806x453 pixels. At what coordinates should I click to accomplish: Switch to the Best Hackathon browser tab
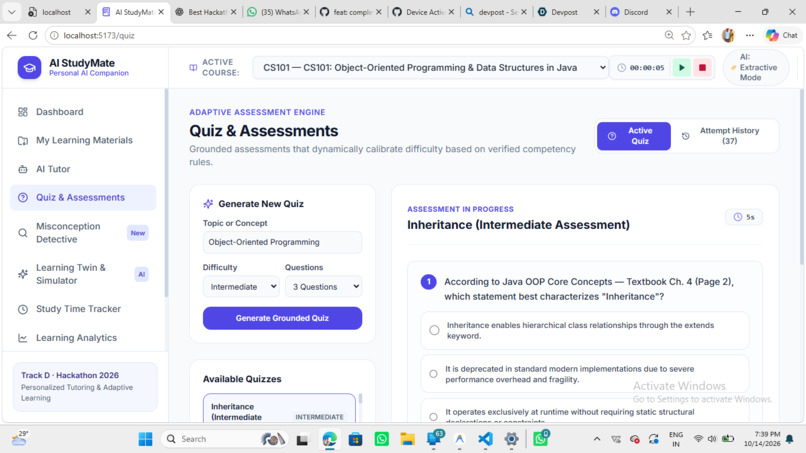[x=208, y=12]
